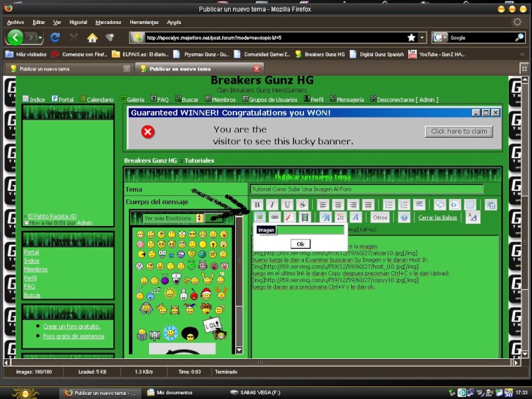This screenshot has width=532, height=399.
Task: Open the YouTube - GunZ bookmark
Action: coord(437,55)
